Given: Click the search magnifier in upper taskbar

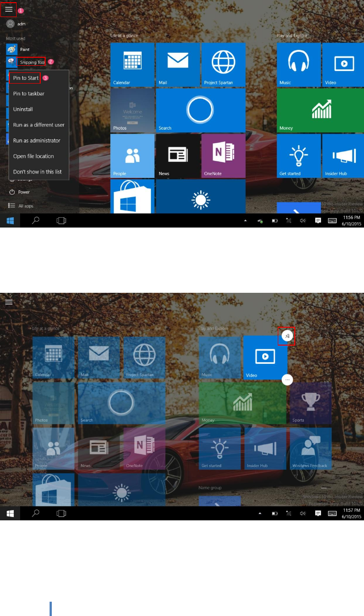Looking at the screenshot, I should (36, 220).
